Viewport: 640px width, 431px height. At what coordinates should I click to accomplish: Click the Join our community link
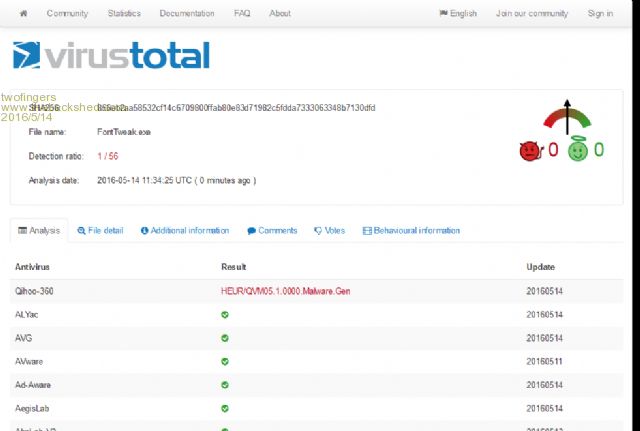(x=532, y=14)
